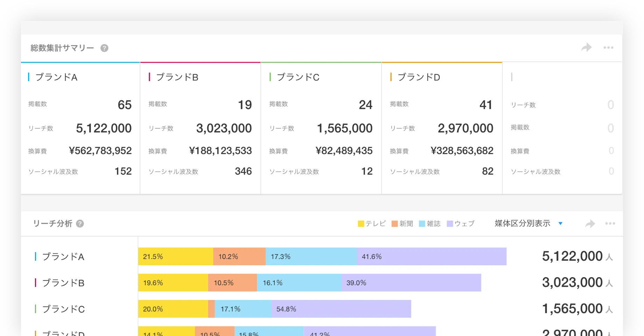The image size is (644, 336).
Task: Toggle テレビ legend yellow swatch
Action: point(361,224)
